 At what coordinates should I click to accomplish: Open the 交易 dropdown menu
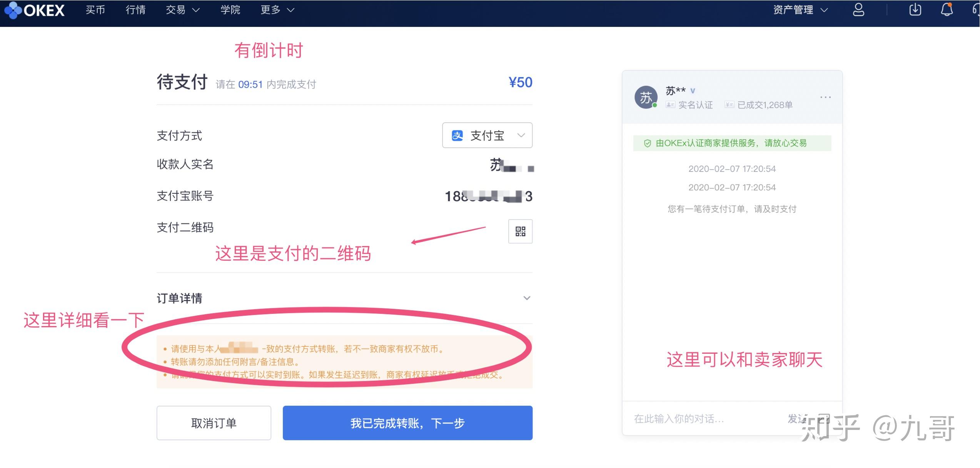click(x=182, y=10)
